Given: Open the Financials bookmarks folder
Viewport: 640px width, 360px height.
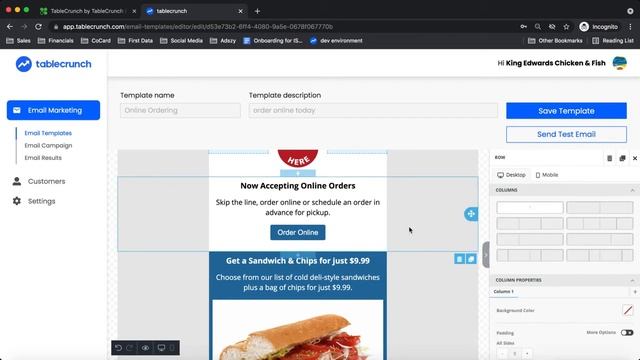Looking at the screenshot, I should tap(56, 40).
